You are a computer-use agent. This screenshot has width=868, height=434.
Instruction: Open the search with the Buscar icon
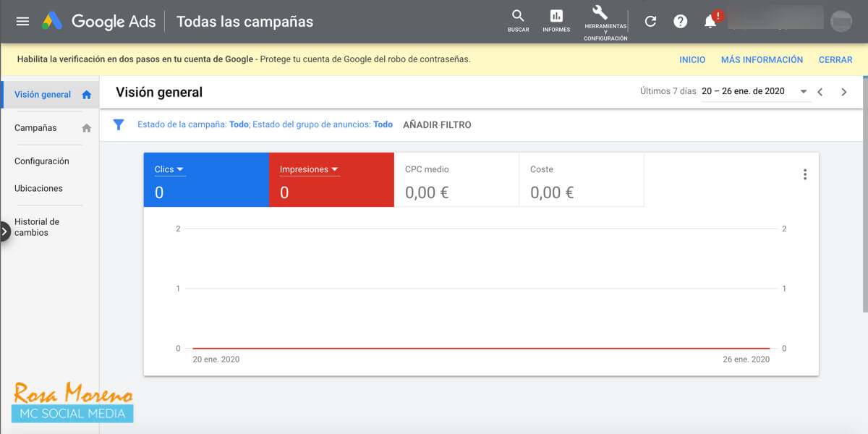pyautogui.click(x=518, y=20)
